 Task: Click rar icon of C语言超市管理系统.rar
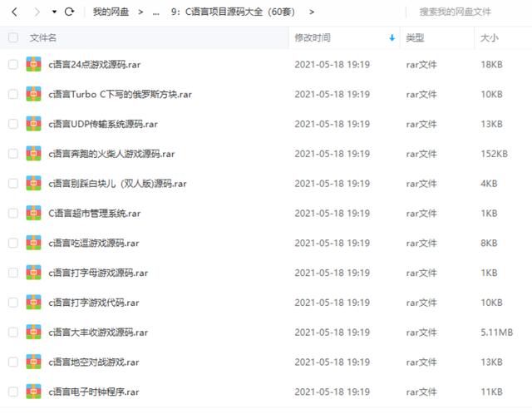[33, 213]
